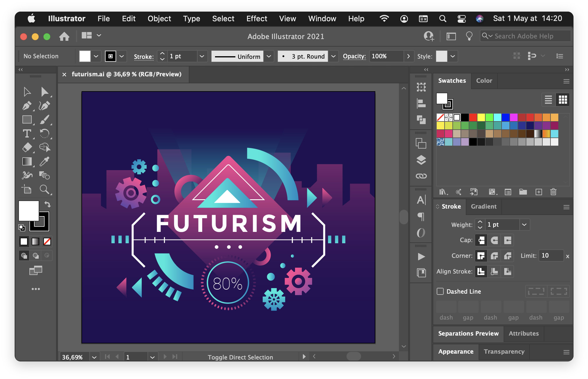Open the Effect menu
This screenshot has width=588, height=379.
(x=256, y=19)
